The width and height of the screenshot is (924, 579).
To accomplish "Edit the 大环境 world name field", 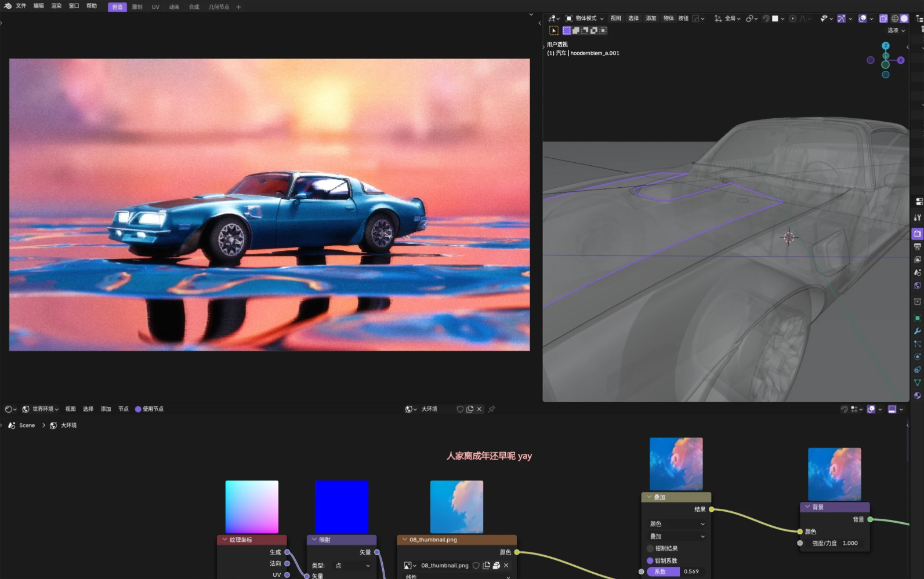I will 437,409.
